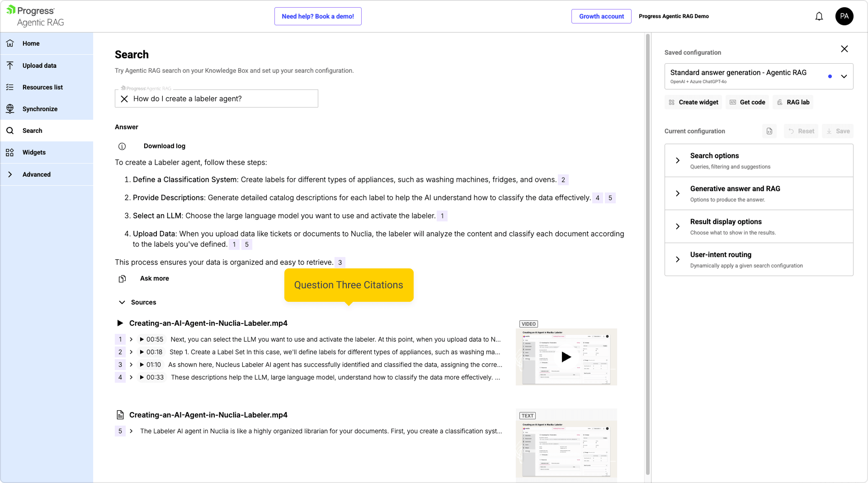Play the video segment at 00:55
Screen dimensions: 868x483
point(151,339)
